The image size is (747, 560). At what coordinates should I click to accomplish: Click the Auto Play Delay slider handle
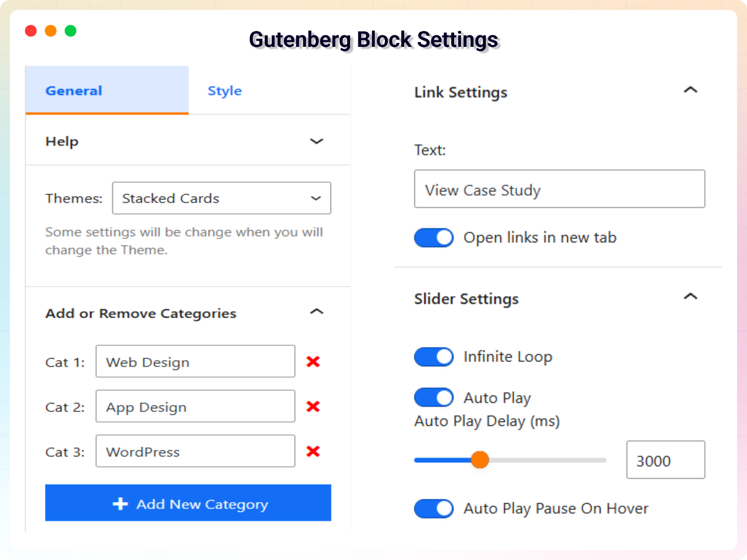(480, 460)
